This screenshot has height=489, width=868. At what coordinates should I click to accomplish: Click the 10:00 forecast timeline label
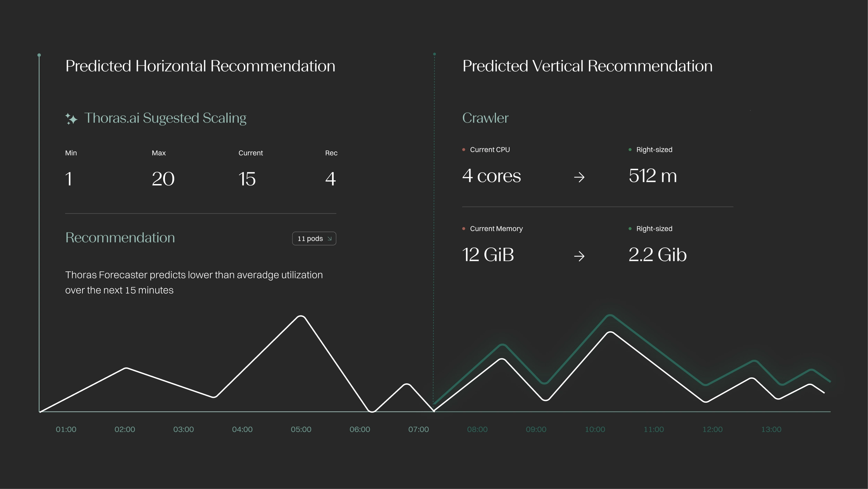[595, 429]
